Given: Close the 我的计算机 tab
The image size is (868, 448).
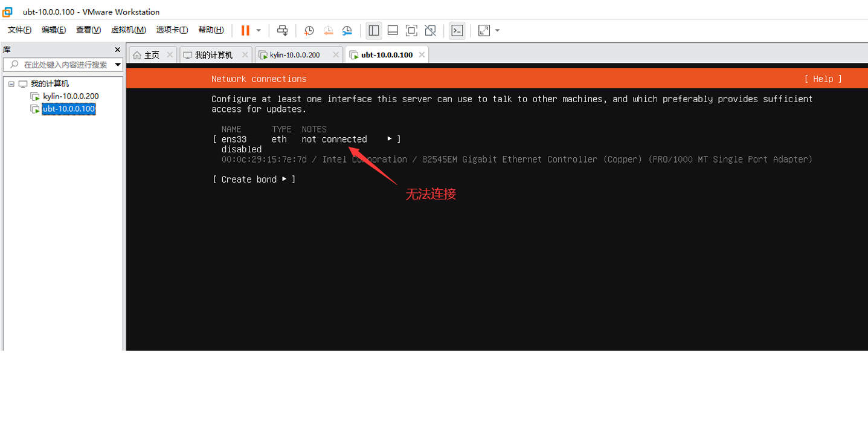Looking at the screenshot, I should tap(245, 54).
